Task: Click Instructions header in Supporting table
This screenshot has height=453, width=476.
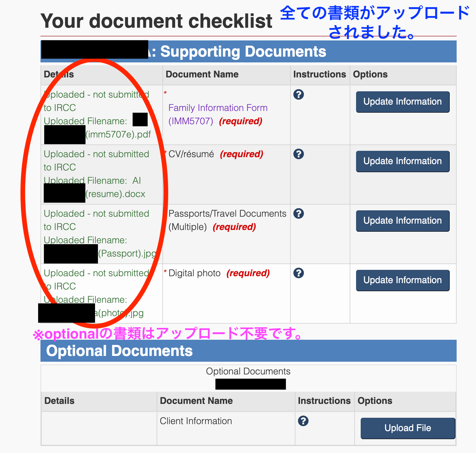Action: click(x=320, y=74)
